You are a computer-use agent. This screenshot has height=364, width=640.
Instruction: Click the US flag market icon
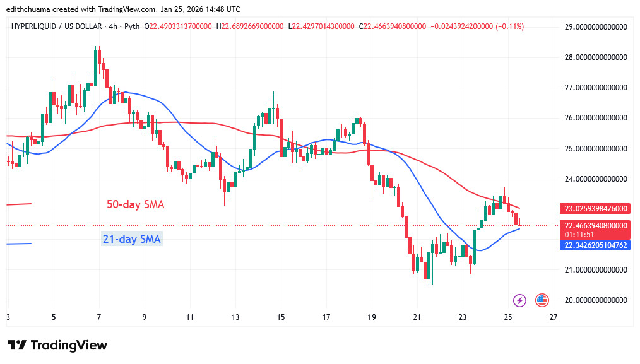[542, 300]
